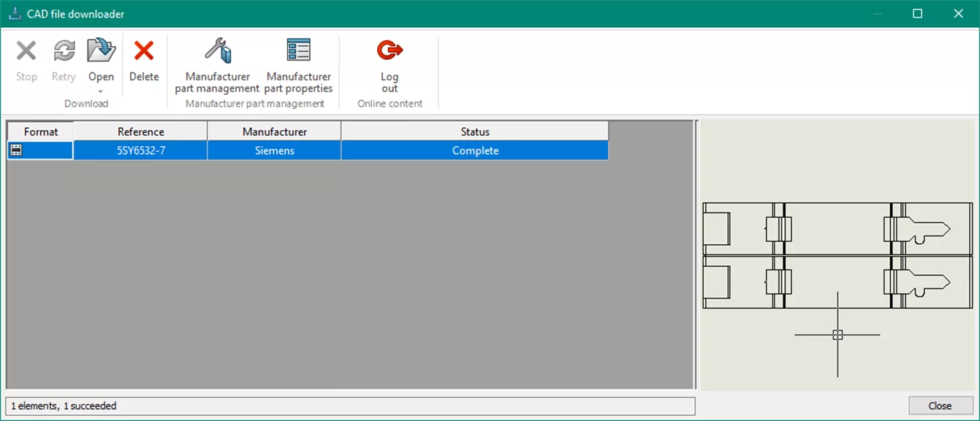Click the Siemens manufacturer cell

tap(273, 150)
